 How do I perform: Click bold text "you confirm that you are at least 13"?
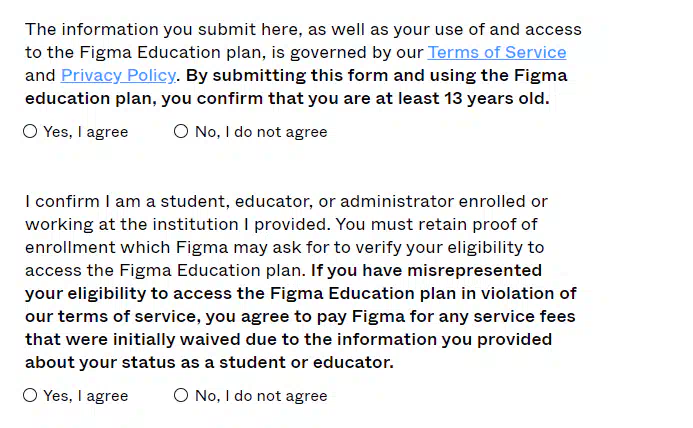312,98
